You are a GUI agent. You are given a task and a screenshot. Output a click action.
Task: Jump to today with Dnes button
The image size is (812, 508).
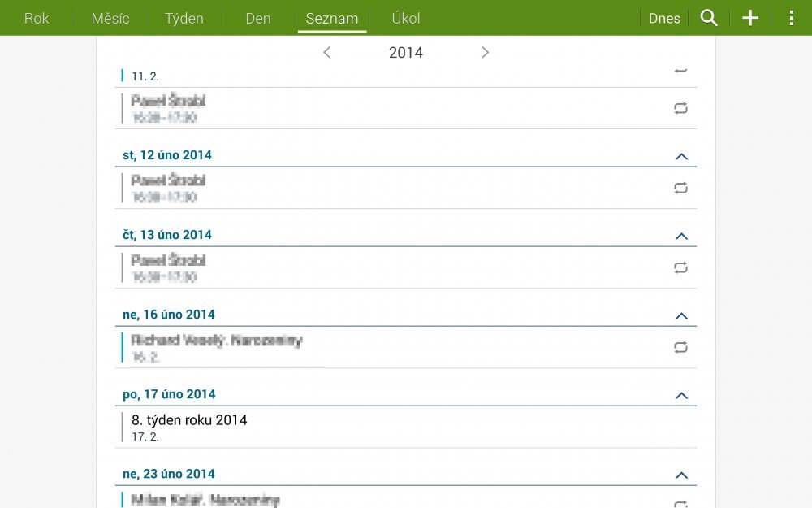pyautogui.click(x=664, y=18)
